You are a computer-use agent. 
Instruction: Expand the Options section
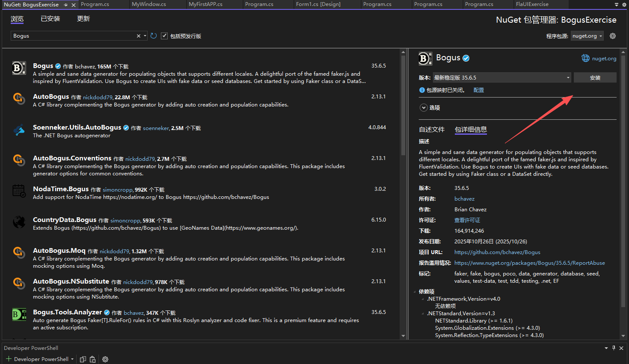424,108
